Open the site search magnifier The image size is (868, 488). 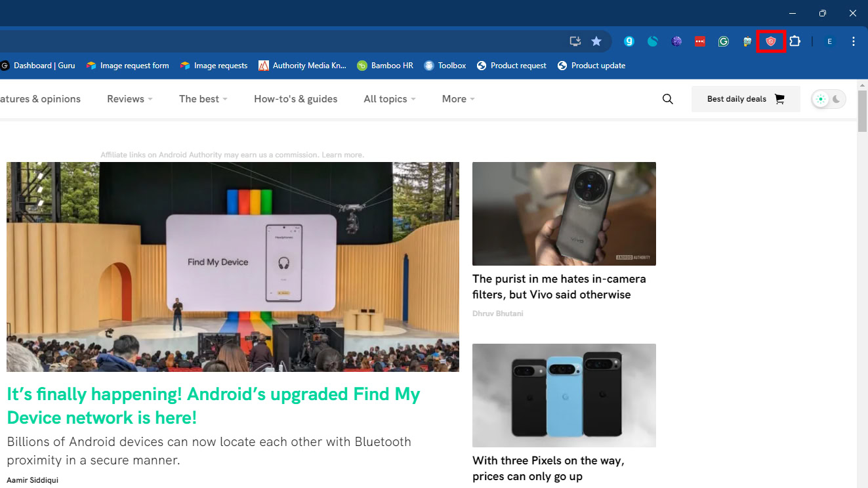[x=668, y=99]
